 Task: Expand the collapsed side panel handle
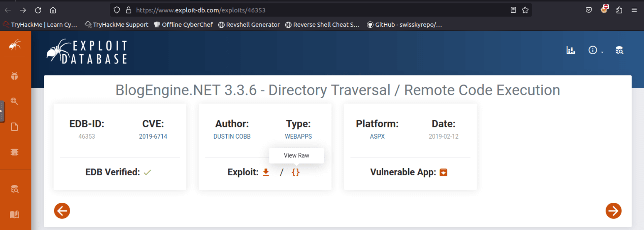pyautogui.click(x=2, y=111)
